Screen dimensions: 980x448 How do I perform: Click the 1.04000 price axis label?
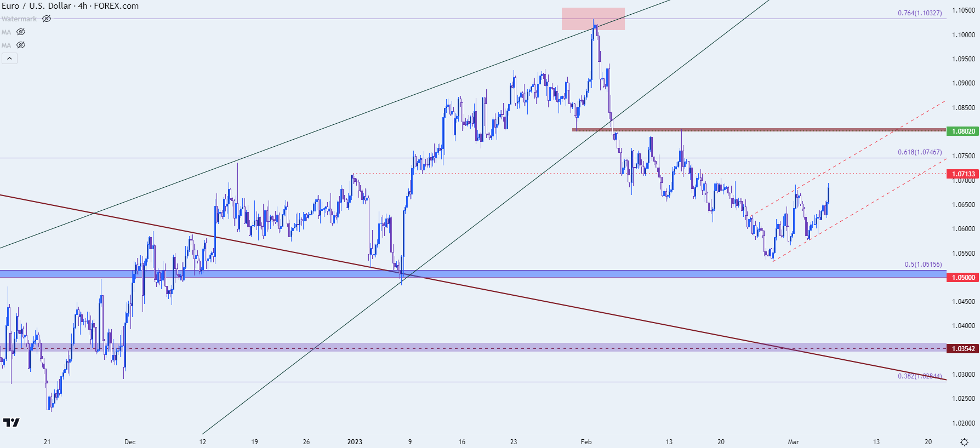point(964,326)
